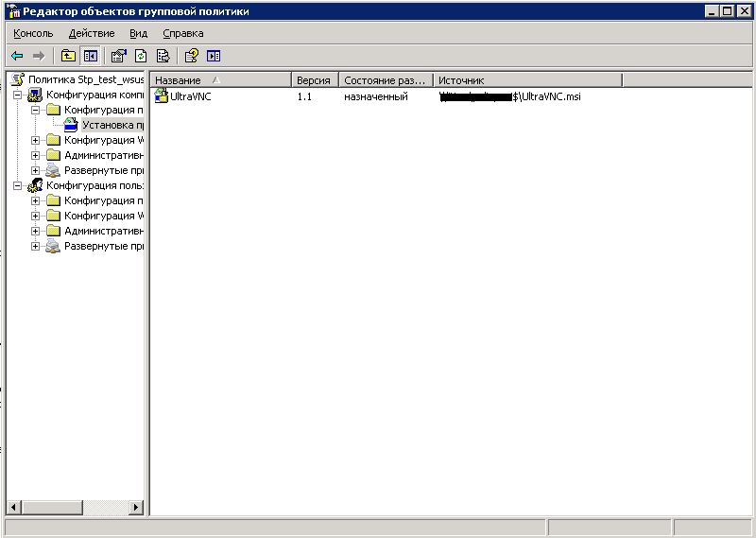Click the Back arrow toolbar icon
The width and height of the screenshot is (756, 538).
[x=17, y=56]
